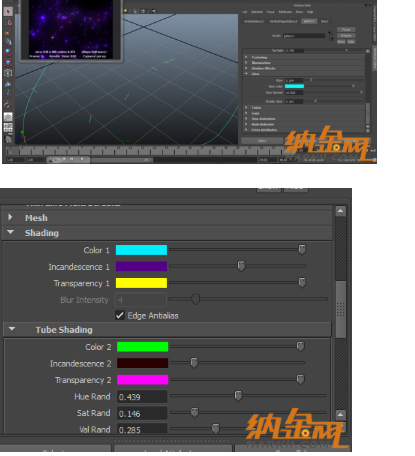Click the Select button below attribute list
Viewport: 415px width, 456px height.
point(262,141)
